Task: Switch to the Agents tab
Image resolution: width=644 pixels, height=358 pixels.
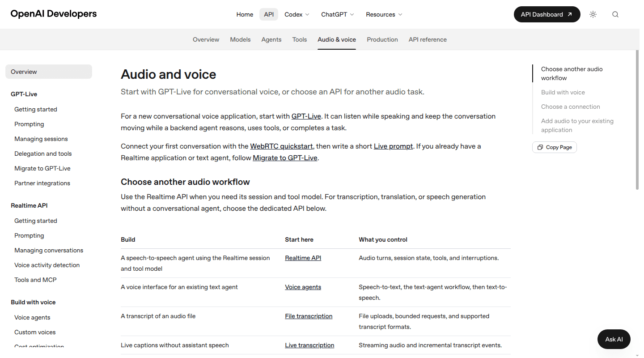Action: click(271, 39)
